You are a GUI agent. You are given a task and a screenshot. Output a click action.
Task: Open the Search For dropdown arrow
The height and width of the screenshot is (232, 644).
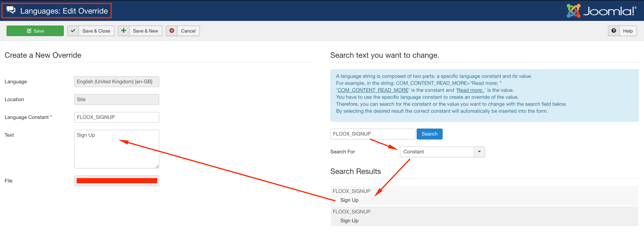click(x=479, y=152)
